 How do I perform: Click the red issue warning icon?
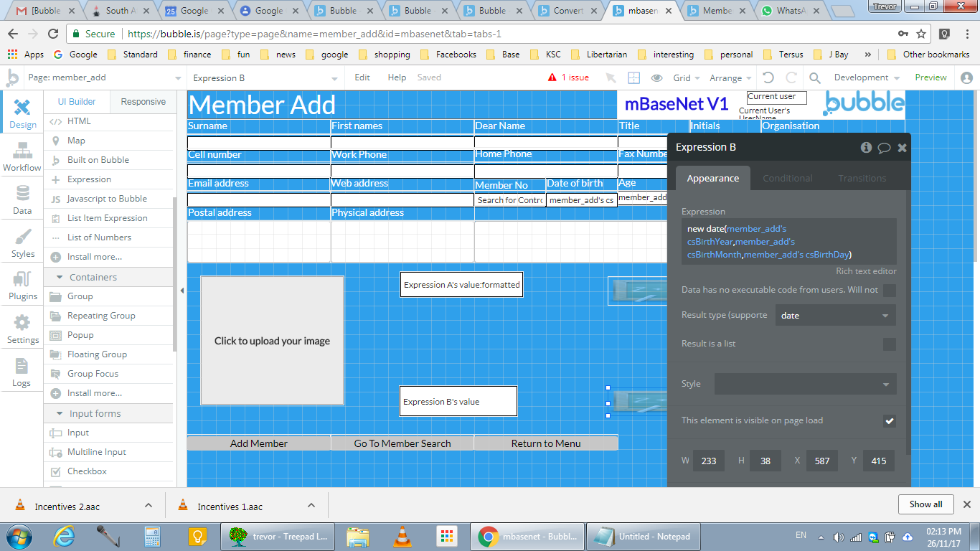click(x=552, y=77)
